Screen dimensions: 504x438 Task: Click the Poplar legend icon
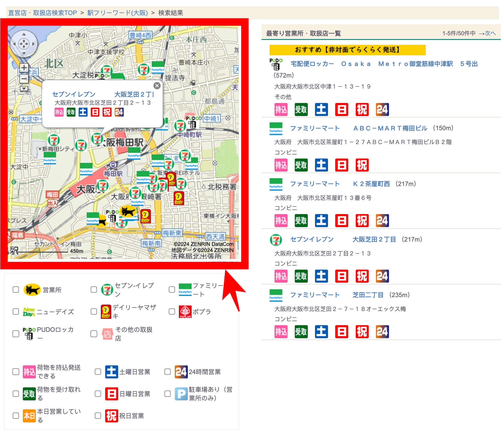(x=185, y=312)
